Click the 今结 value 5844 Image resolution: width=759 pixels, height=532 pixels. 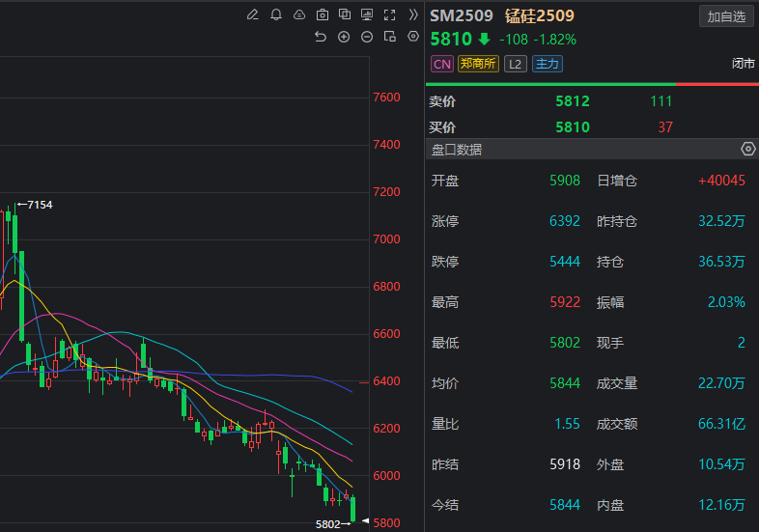pyautogui.click(x=565, y=505)
